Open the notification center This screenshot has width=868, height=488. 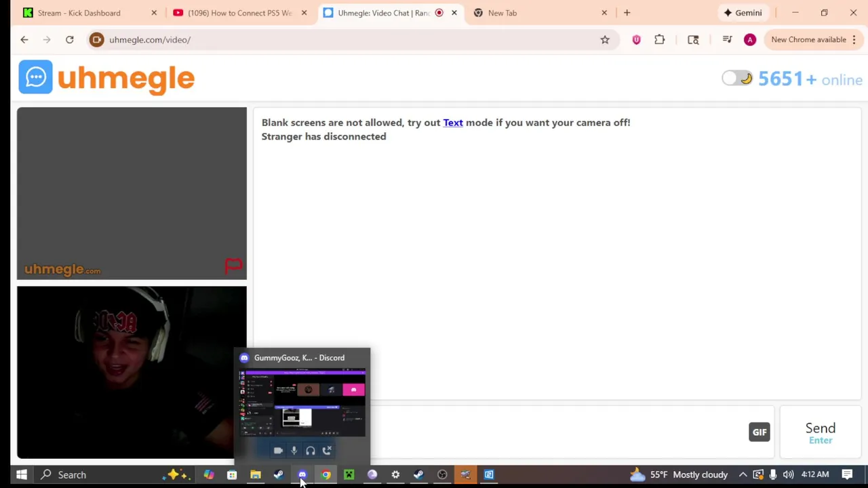(847, 474)
